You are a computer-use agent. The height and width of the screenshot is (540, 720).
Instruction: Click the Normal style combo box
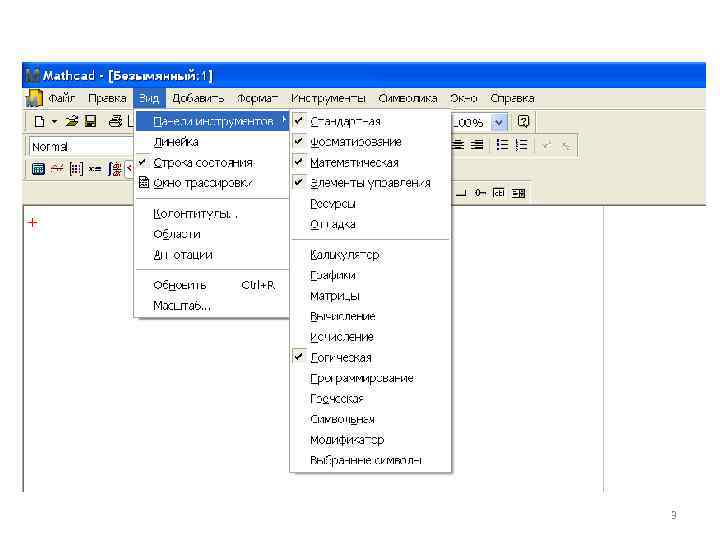(81, 146)
